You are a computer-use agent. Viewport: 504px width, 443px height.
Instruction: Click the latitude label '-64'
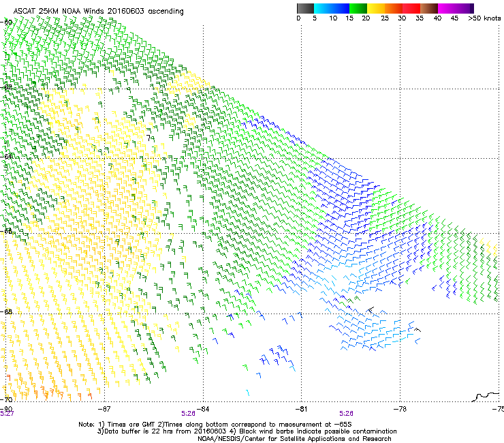pos(6,157)
